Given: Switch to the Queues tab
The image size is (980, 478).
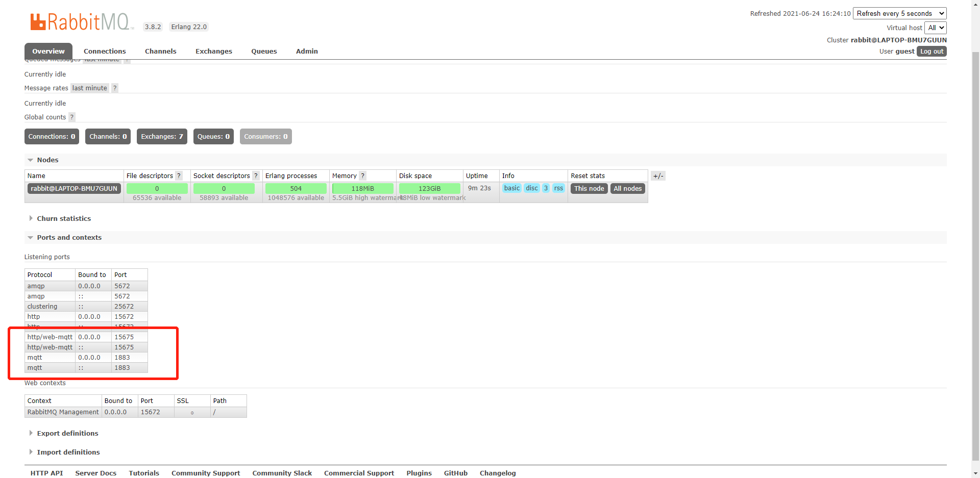Looking at the screenshot, I should pos(264,52).
